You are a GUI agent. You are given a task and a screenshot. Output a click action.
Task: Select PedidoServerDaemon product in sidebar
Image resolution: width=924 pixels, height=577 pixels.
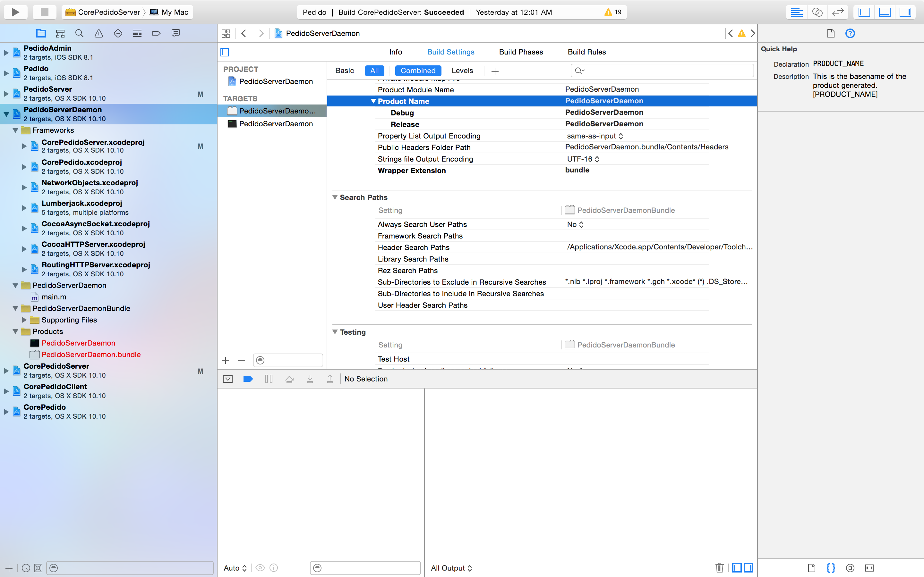pyautogui.click(x=79, y=342)
